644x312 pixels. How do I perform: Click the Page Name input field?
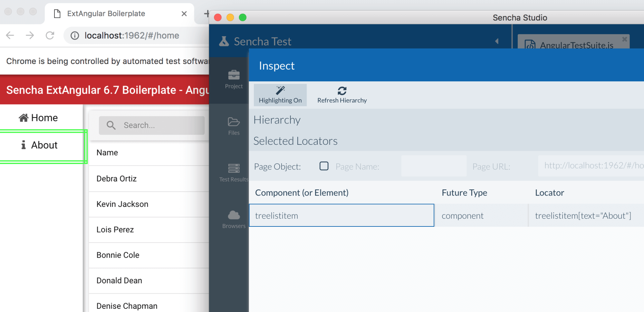434,166
